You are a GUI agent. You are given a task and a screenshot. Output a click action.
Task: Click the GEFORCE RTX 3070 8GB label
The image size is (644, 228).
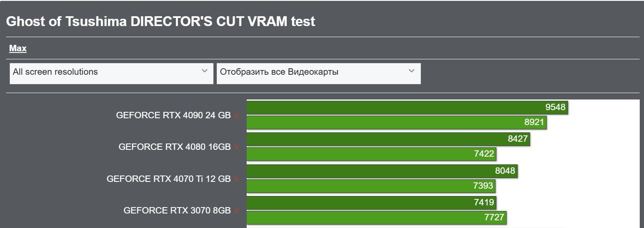click(177, 210)
